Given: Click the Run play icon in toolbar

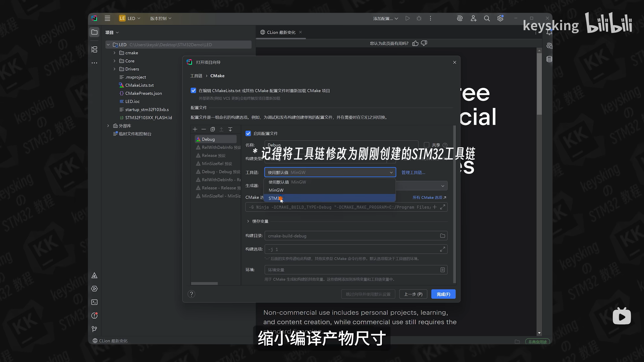Looking at the screenshot, I should coord(408,18).
